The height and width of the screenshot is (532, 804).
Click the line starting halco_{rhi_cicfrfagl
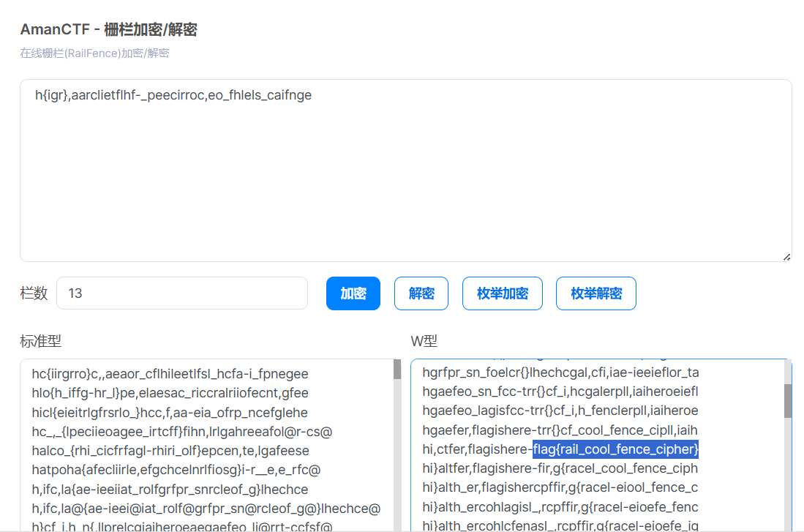[x=170, y=451]
